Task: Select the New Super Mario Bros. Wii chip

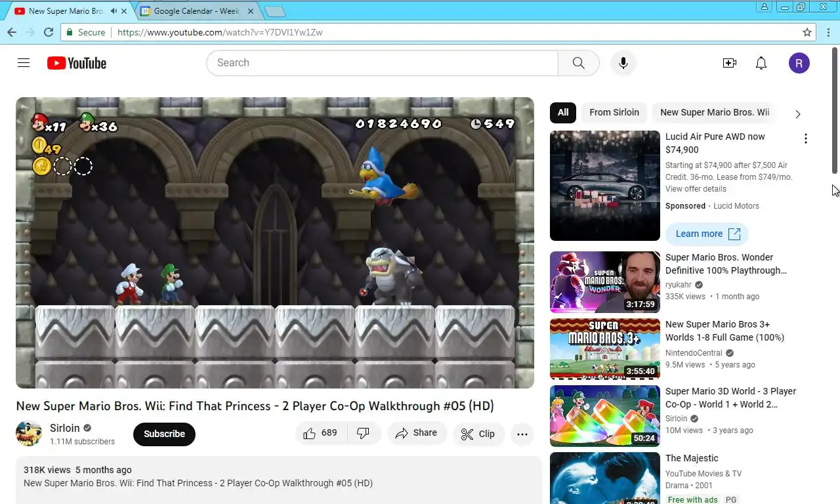Action: pyautogui.click(x=715, y=112)
